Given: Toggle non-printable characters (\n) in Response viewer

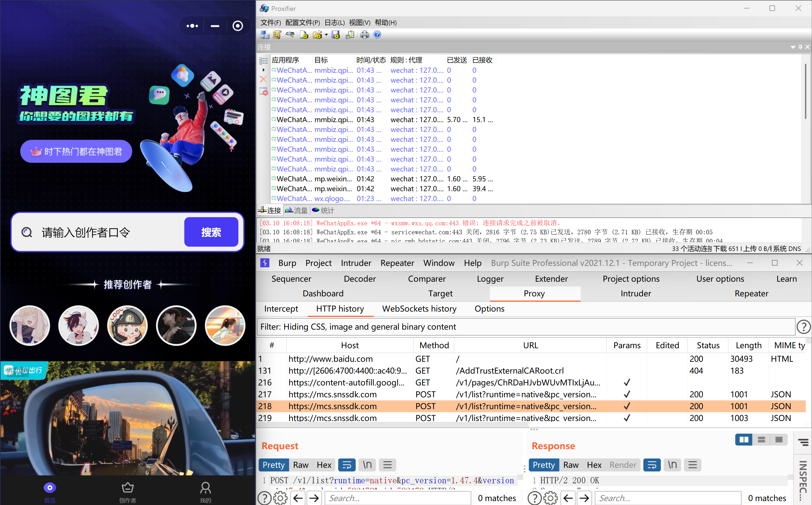Looking at the screenshot, I should click(672, 465).
